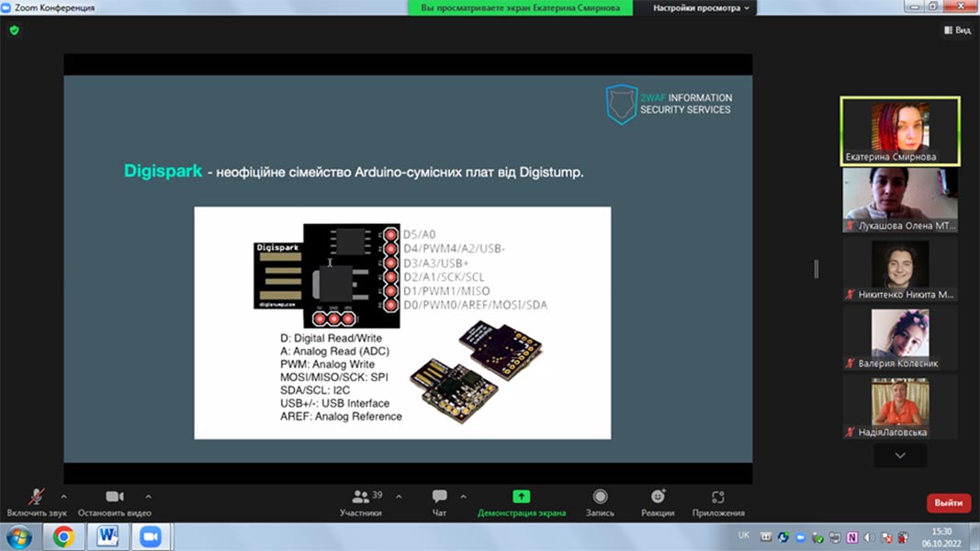Click the 'PWM: Analog Write' legend line
The height and width of the screenshot is (551, 980).
click(328, 365)
